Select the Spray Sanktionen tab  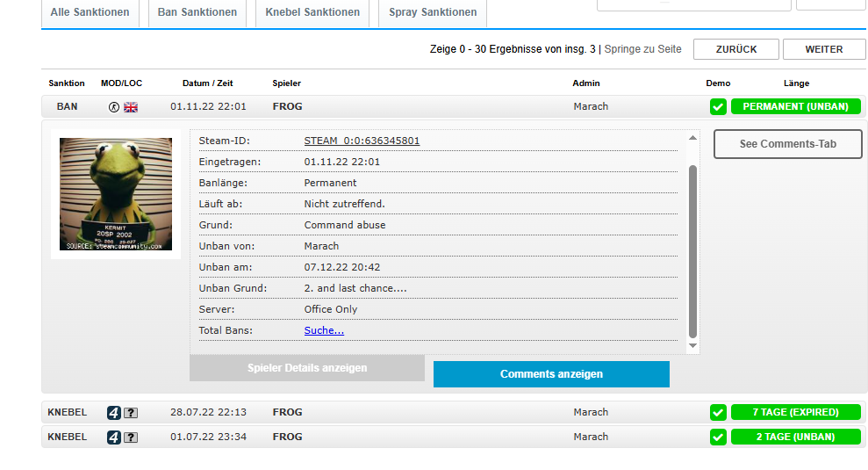(x=433, y=13)
